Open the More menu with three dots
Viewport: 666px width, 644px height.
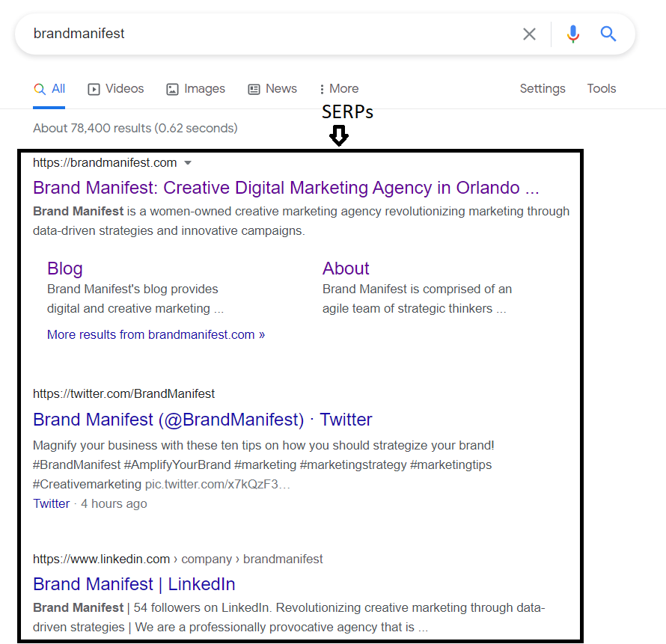[x=339, y=89]
